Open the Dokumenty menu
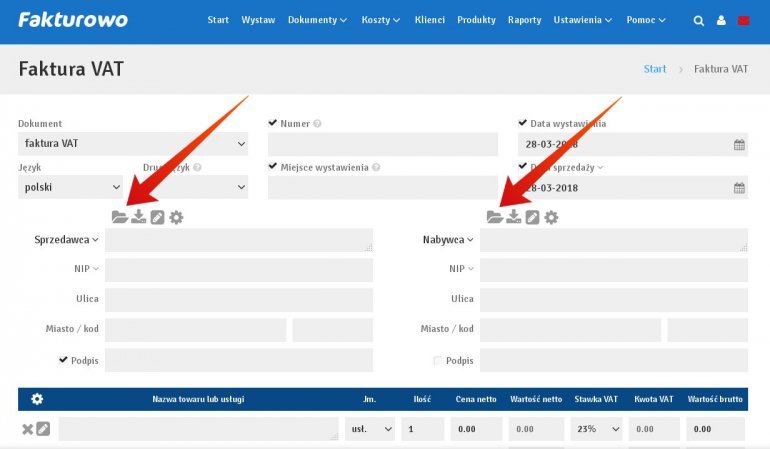The image size is (770, 449). [x=317, y=20]
